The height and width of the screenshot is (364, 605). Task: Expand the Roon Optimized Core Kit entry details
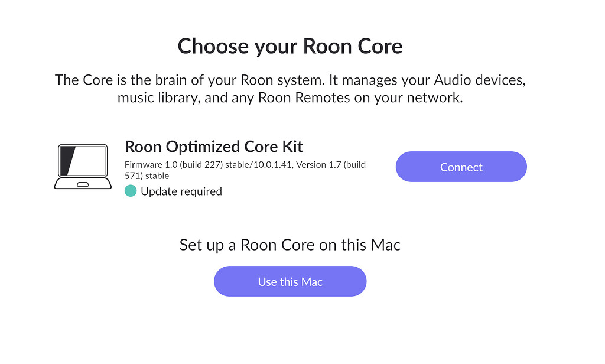point(214,146)
